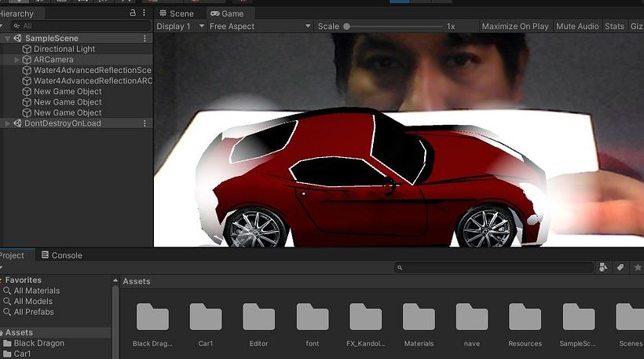Viewport: 644px width, 359px height.
Task: Toggle Mute Audio in Game view
Action: click(x=577, y=27)
